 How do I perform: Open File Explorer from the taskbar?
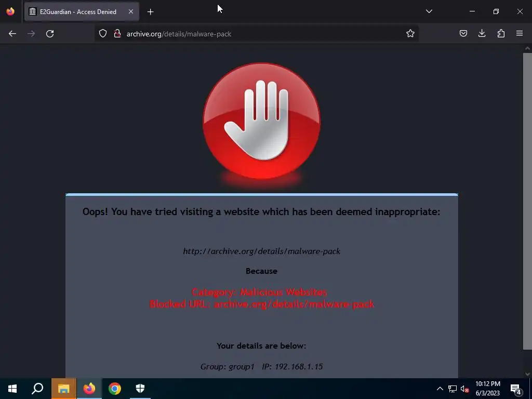point(64,389)
